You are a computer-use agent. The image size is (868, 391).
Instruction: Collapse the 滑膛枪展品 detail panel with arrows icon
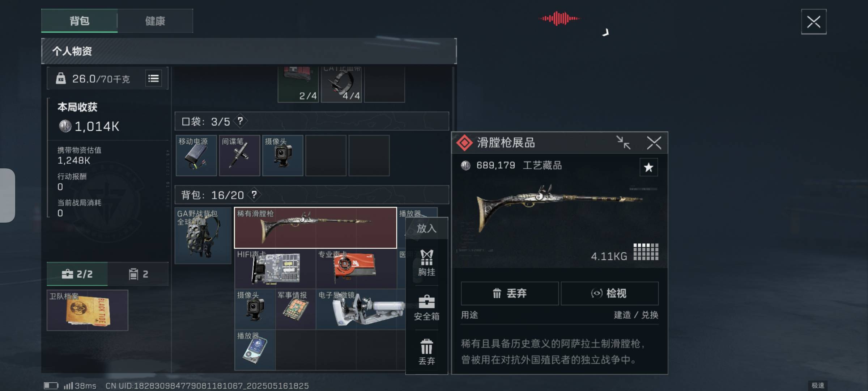tap(624, 143)
